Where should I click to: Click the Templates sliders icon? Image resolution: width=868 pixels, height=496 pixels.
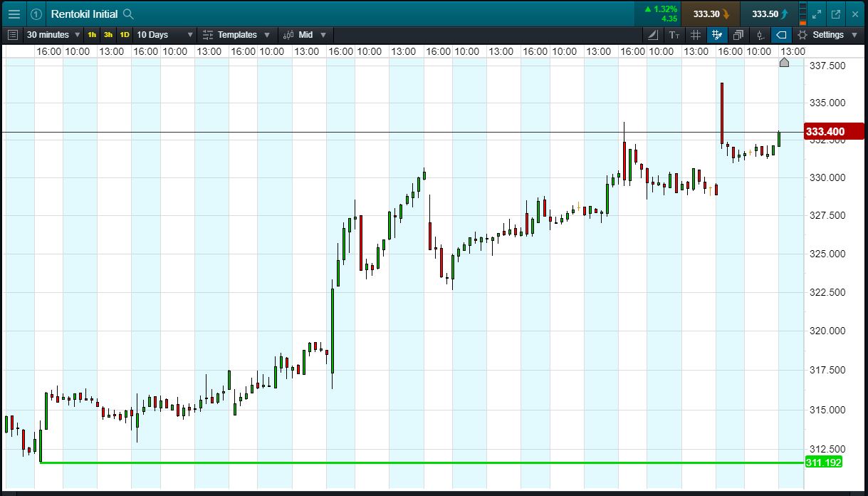click(208, 34)
